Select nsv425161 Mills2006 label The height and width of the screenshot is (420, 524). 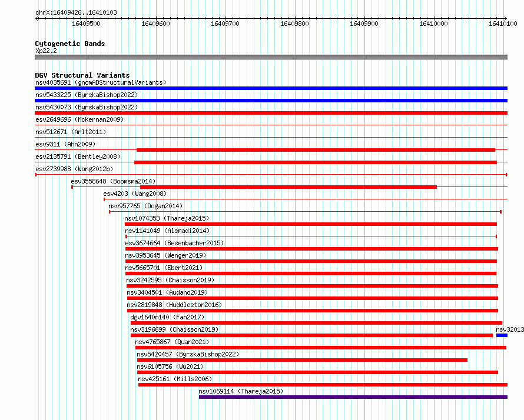[175, 379]
